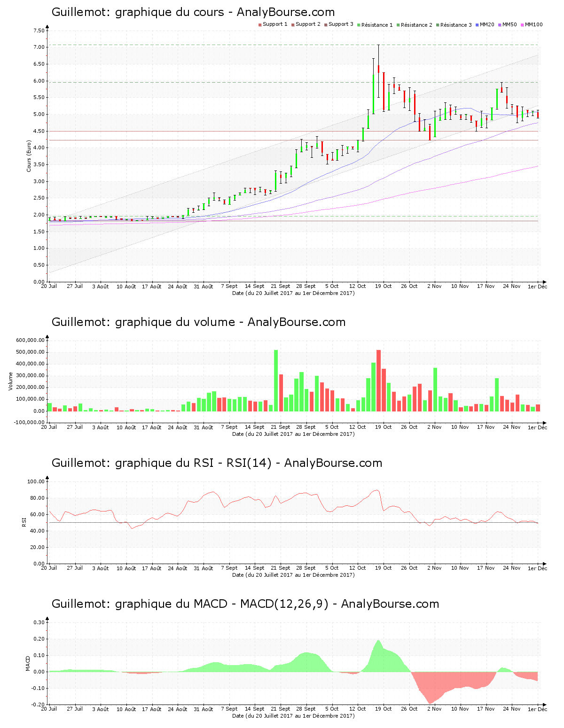This screenshot has height=728, width=564.
Task: Click the vertical 'RSI' axis label
Action: [24, 522]
